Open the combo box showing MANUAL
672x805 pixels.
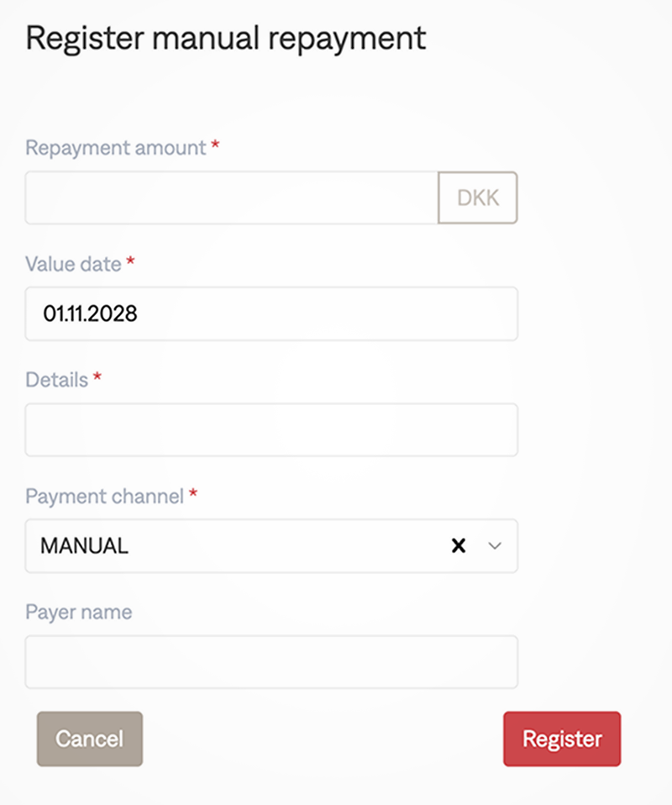pos(235,546)
